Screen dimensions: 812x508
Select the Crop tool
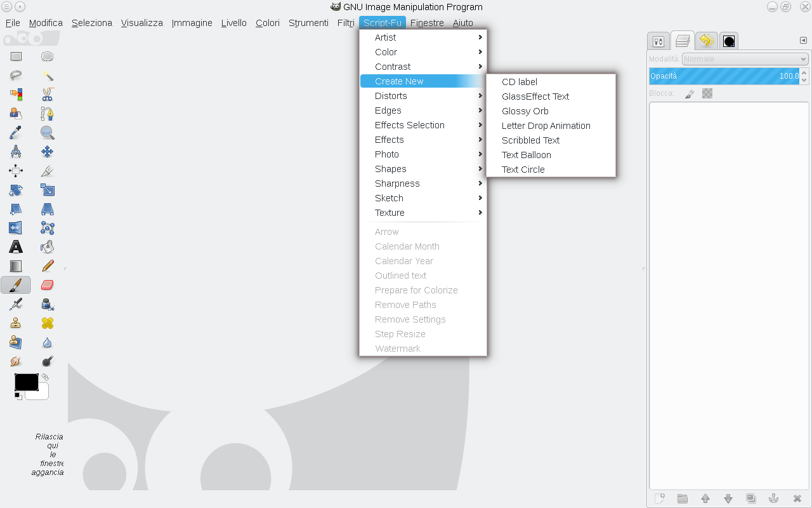tap(47, 171)
